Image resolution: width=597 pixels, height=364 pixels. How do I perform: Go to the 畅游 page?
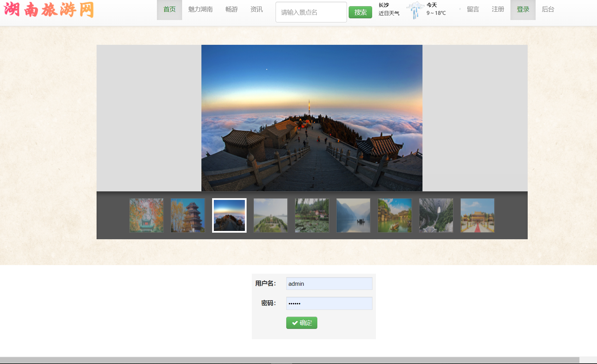point(231,10)
